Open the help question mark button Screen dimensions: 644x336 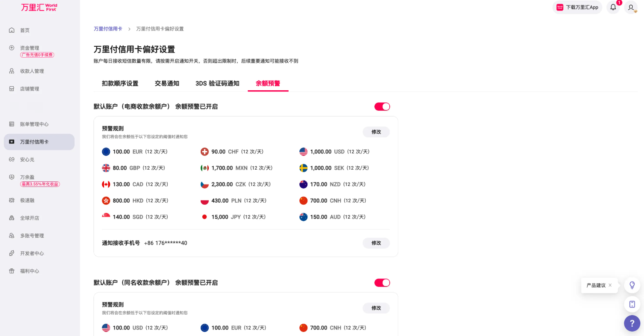[x=632, y=323]
